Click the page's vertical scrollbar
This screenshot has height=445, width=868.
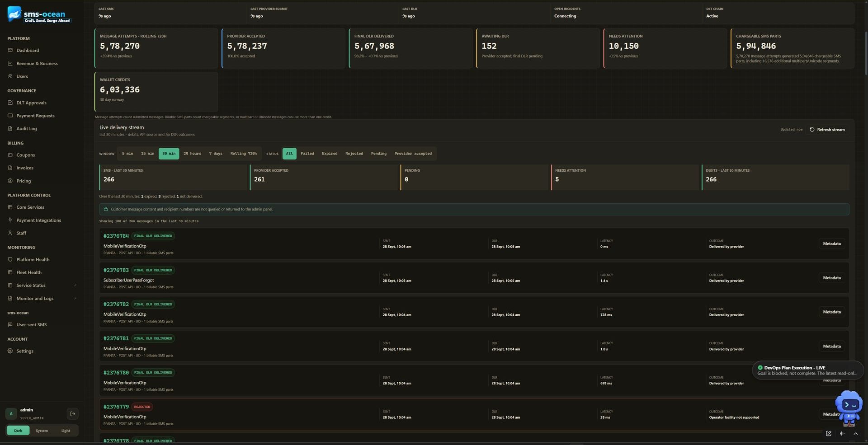(x=866, y=53)
